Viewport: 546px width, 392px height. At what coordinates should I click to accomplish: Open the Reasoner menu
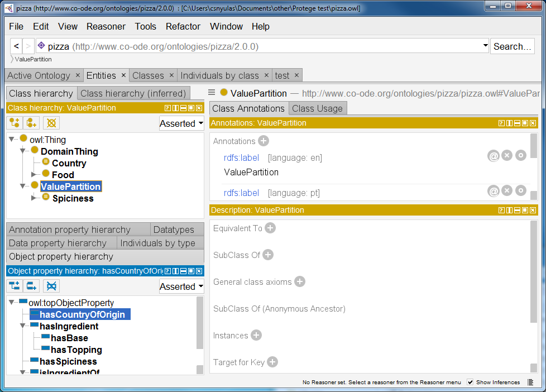click(x=106, y=26)
